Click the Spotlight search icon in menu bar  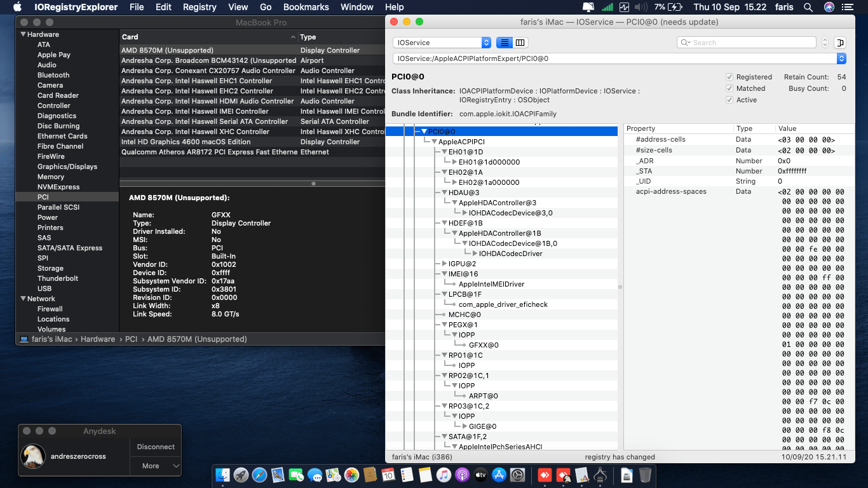pyautogui.click(x=808, y=7)
